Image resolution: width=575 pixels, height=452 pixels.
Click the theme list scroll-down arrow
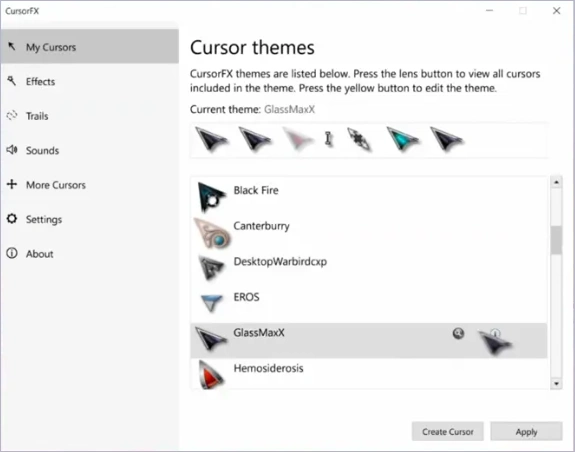556,383
